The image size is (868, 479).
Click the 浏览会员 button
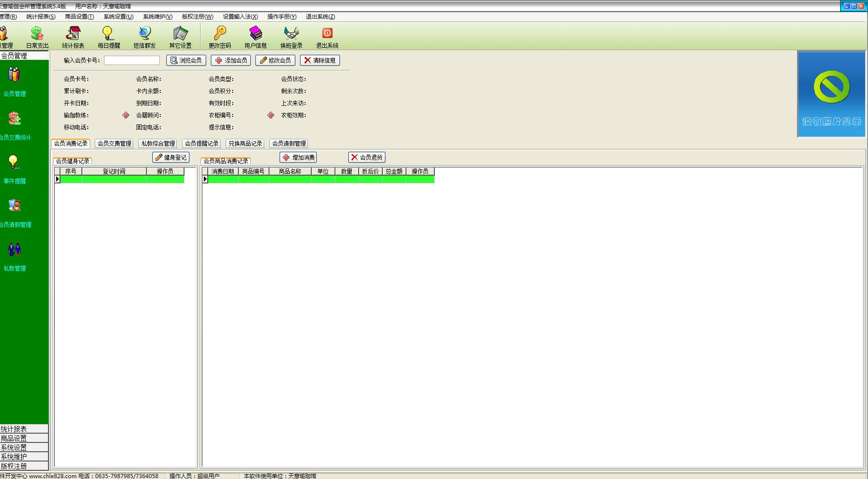tap(186, 60)
